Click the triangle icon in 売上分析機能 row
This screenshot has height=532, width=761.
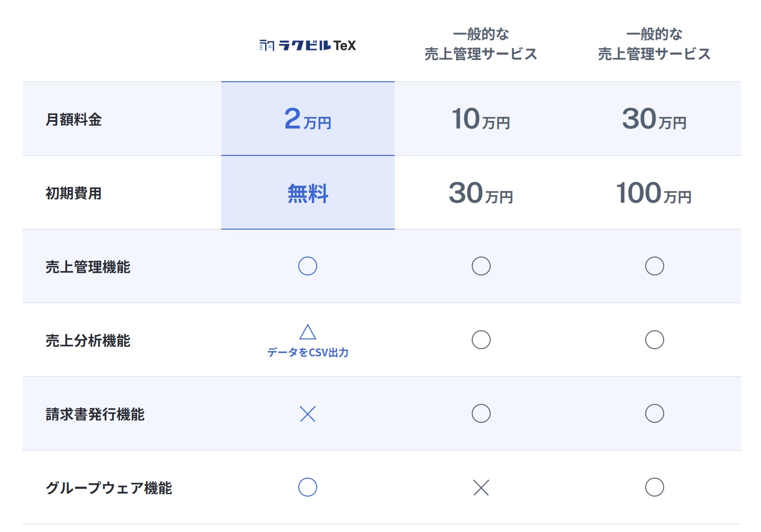[x=308, y=332]
